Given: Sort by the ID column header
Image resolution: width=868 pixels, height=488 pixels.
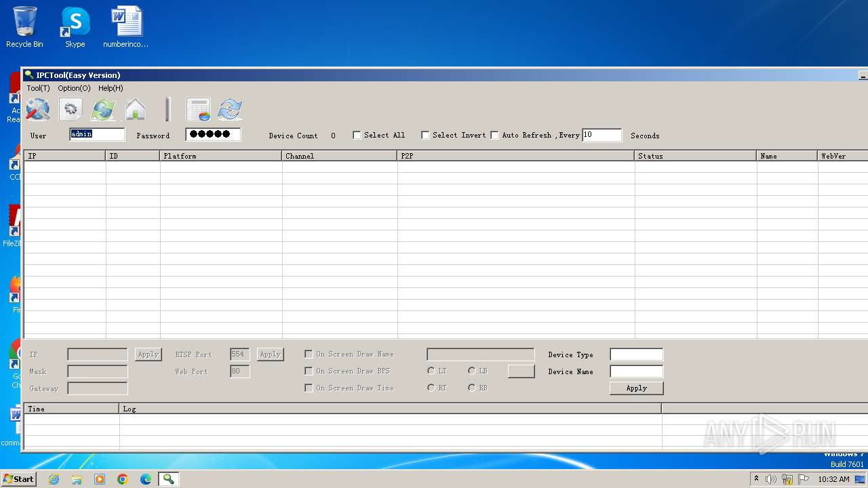Looking at the screenshot, I should coord(133,156).
